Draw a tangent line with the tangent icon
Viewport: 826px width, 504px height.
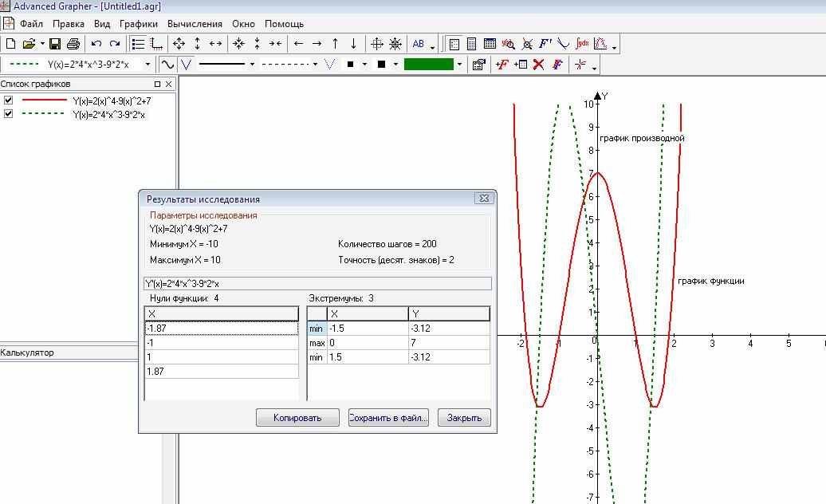point(563,44)
